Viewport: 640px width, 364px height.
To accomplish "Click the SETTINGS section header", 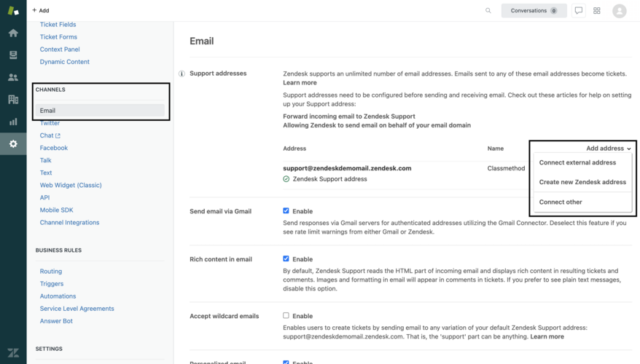I will coord(49,349).
